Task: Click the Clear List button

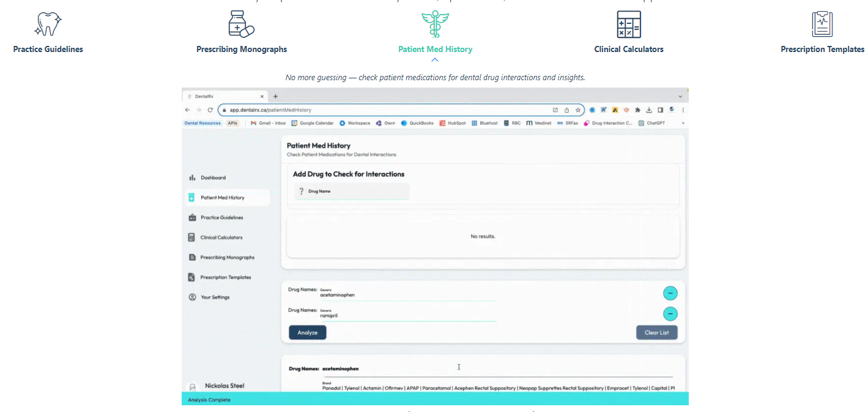Action: (x=656, y=332)
